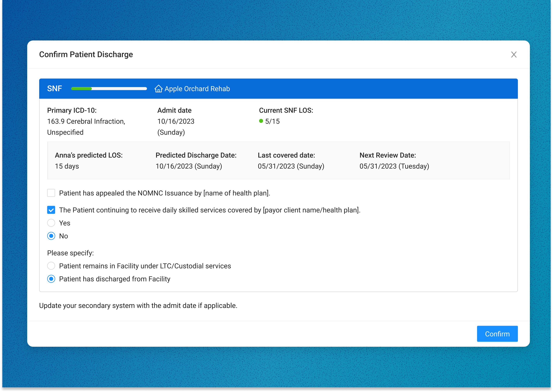Screen dimensions: 553x392
Task: Check the NOMNC Issuance appeal checkbox
Action: [x=51, y=193]
